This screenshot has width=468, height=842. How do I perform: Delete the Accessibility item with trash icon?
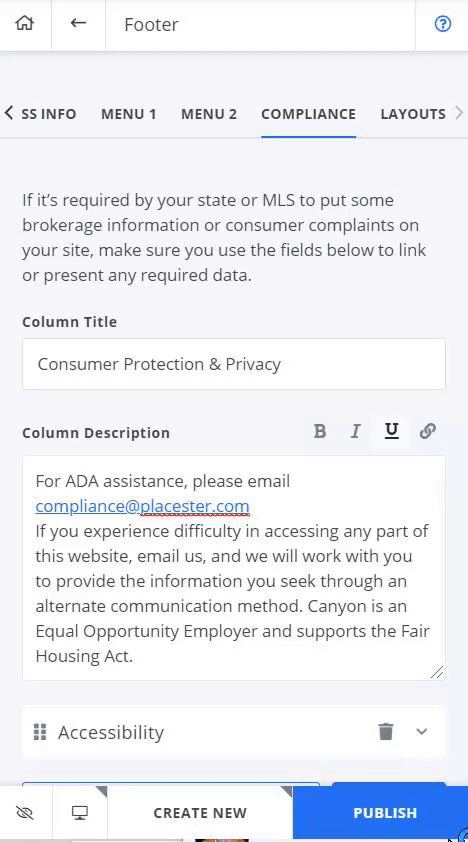click(x=386, y=731)
